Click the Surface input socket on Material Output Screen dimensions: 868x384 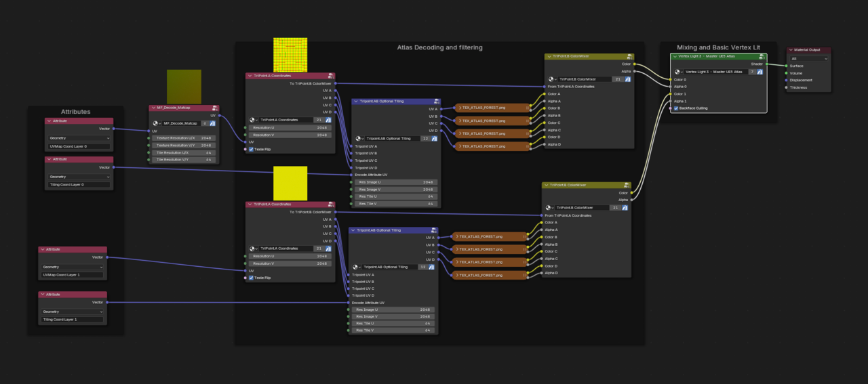click(786, 66)
